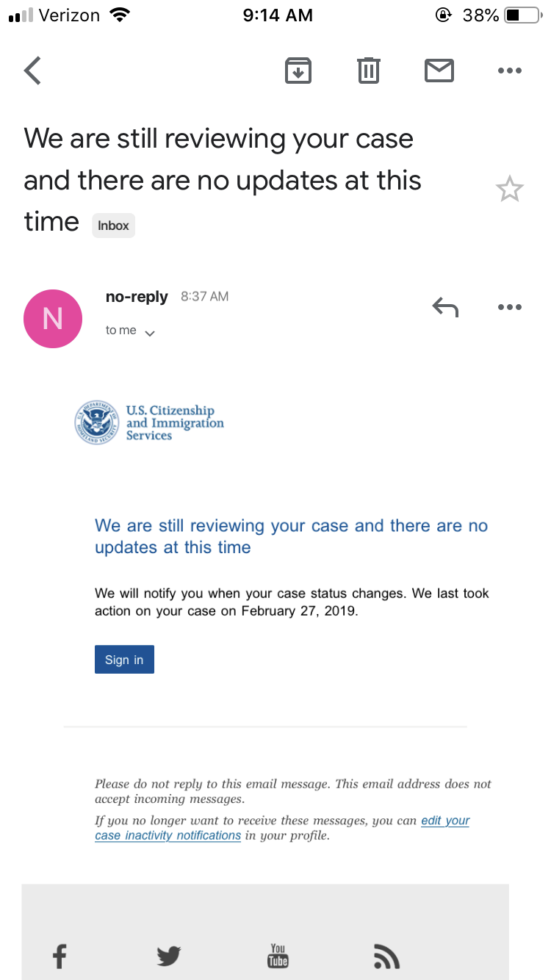Tap the USCIS logo image
551x980 pixels.
click(x=149, y=423)
